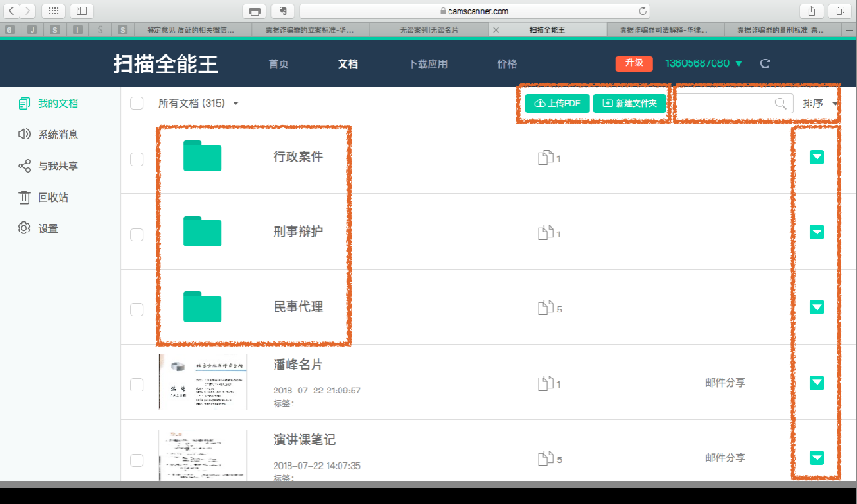Click the 民事代理 folder name
857x504 pixels.
point(299,307)
